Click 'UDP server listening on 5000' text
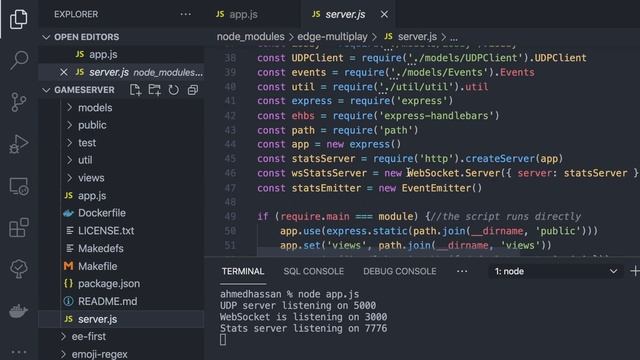This screenshot has height=360, width=640. [x=298, y=305]
